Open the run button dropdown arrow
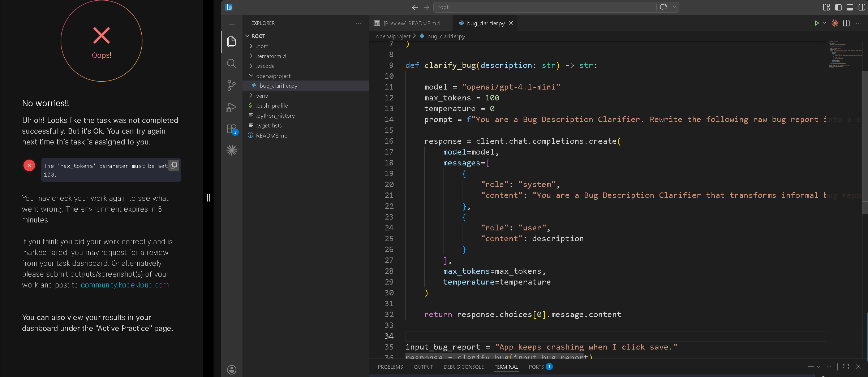The image size is (868, 377). pos(824,23)
